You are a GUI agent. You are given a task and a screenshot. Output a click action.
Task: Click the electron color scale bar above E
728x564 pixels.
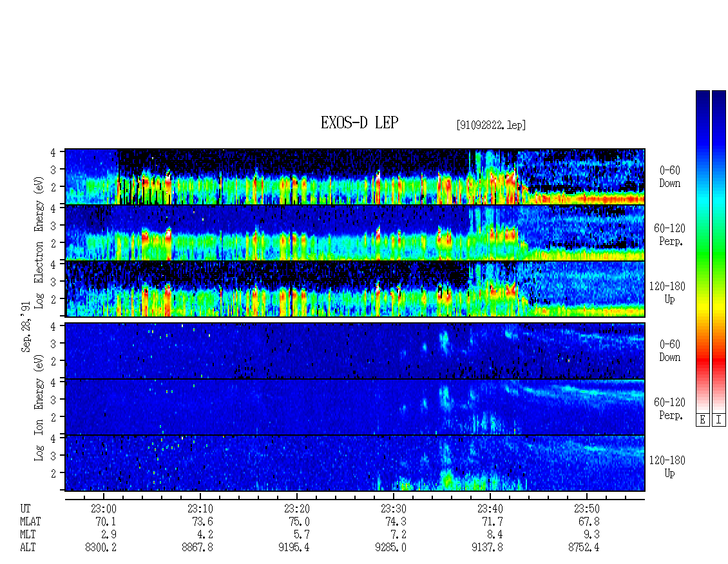pos(702,251)
